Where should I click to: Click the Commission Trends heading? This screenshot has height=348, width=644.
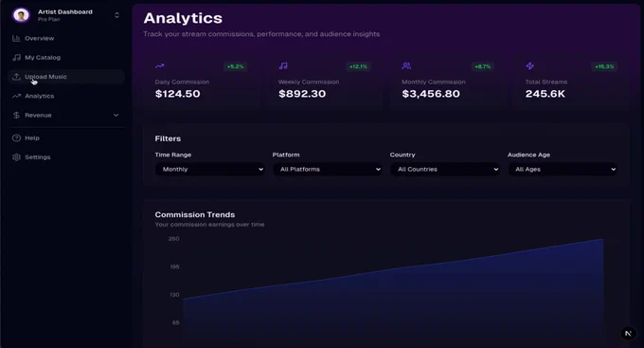(195, 214)
